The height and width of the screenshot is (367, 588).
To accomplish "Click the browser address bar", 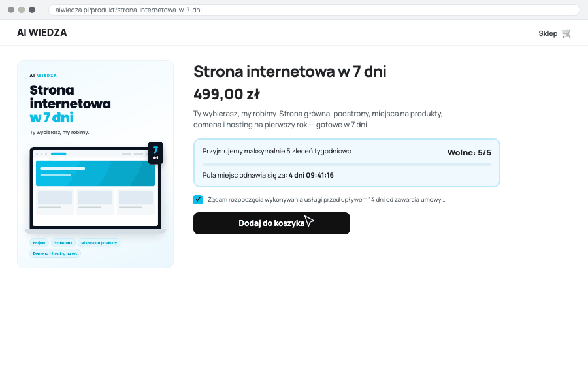I will (314, 10).
